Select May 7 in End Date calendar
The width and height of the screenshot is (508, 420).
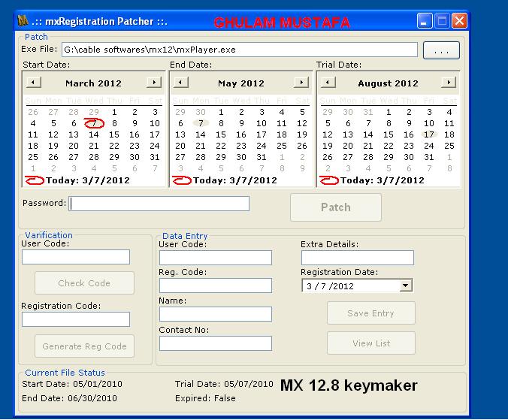tap(201, 123)
